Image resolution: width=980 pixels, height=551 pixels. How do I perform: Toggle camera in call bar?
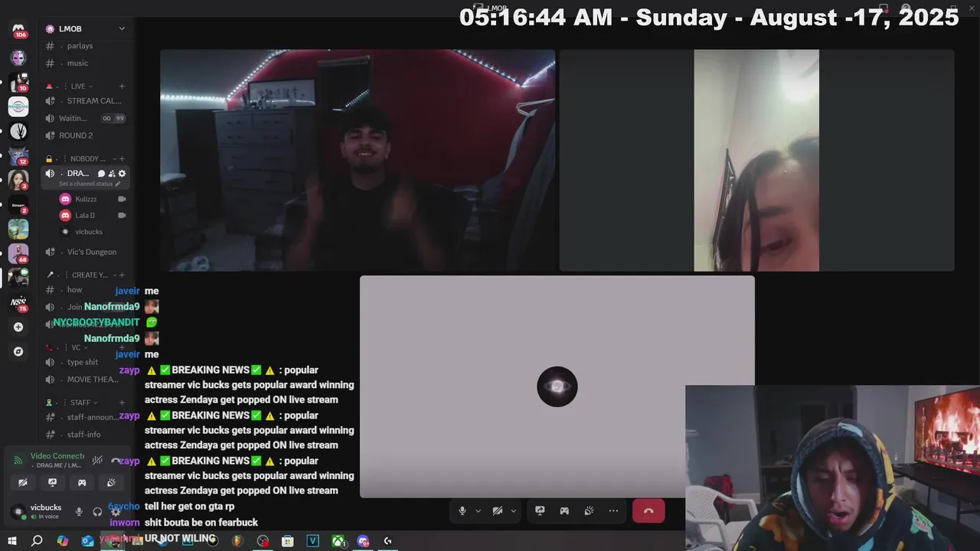pos(498,510)
